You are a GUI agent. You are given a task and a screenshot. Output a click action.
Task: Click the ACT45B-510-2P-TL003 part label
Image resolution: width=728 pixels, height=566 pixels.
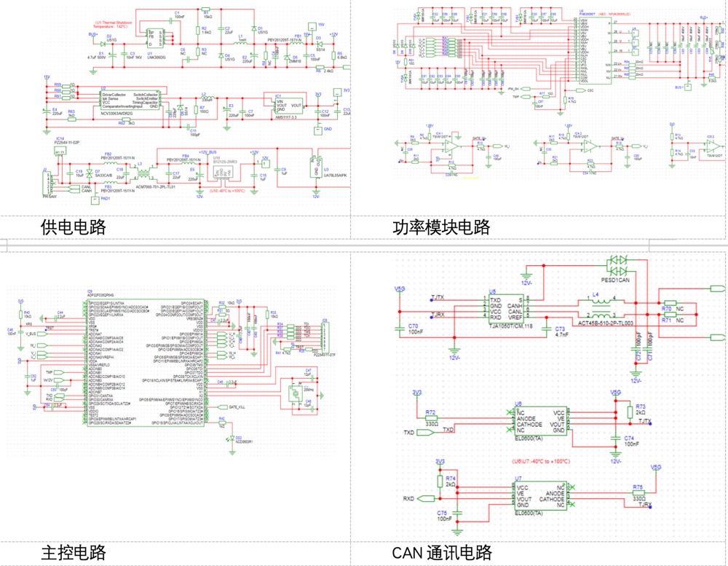pyautogui.click(x=606, y=323)
